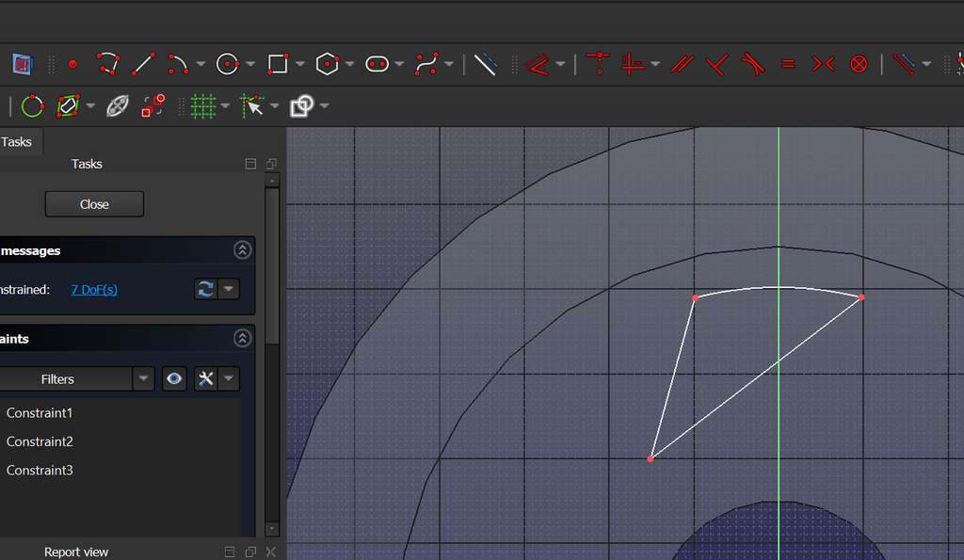Image resolution: width=964 pixels, height=560 pixels.
Task: Open the circle tools dropdown arrow
Action: (250, 64)
